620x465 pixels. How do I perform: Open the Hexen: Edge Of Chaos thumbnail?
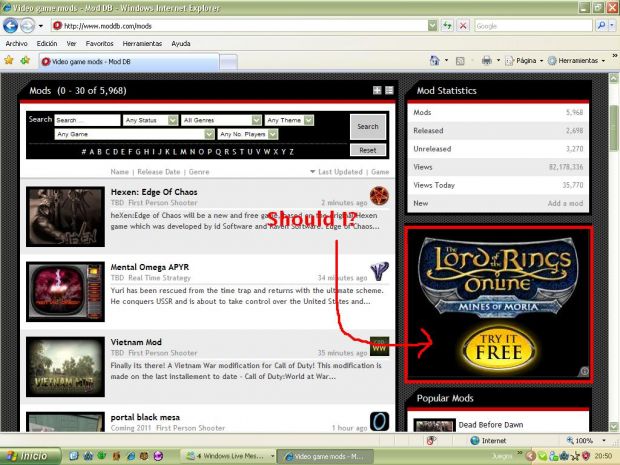click(x=65, y=217)
